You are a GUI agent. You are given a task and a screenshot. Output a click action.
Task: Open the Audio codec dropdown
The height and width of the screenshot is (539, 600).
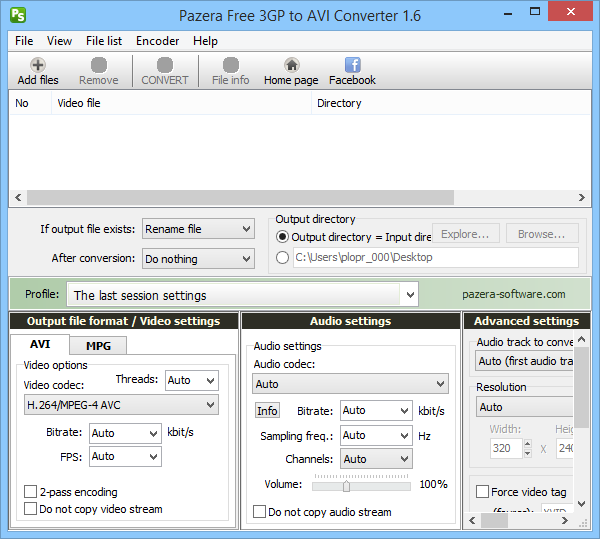[x=350, y=384]
